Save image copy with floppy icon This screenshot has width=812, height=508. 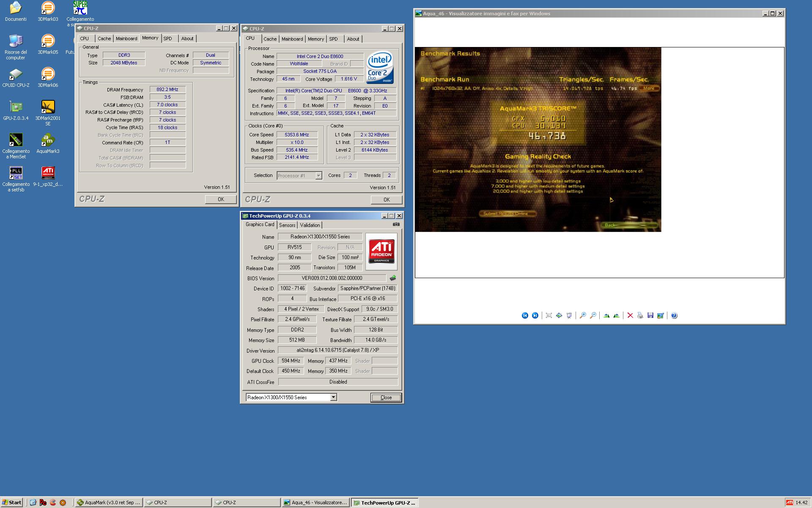coord(650,315)
